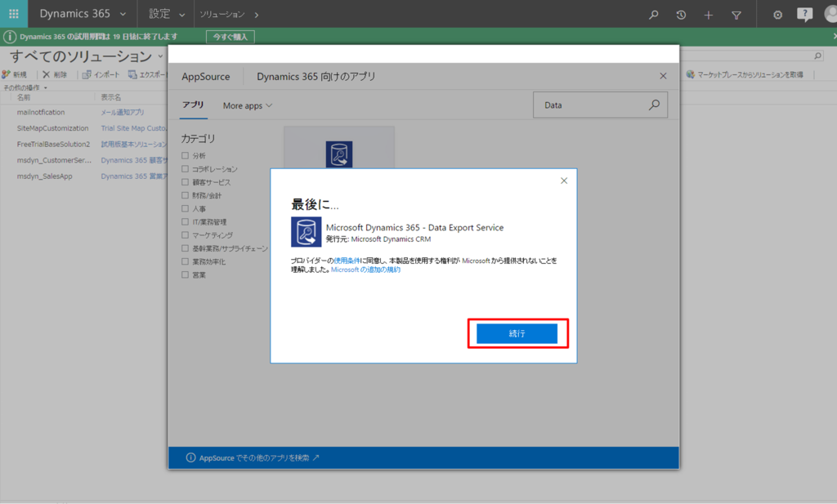Close the AppSource panel with X
The height and width of the screenshot is (504, 837).
[663, 76]
